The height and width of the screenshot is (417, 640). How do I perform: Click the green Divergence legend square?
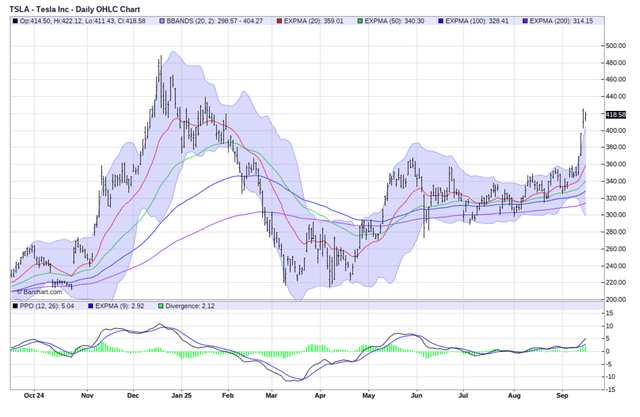tap(161, 306)
